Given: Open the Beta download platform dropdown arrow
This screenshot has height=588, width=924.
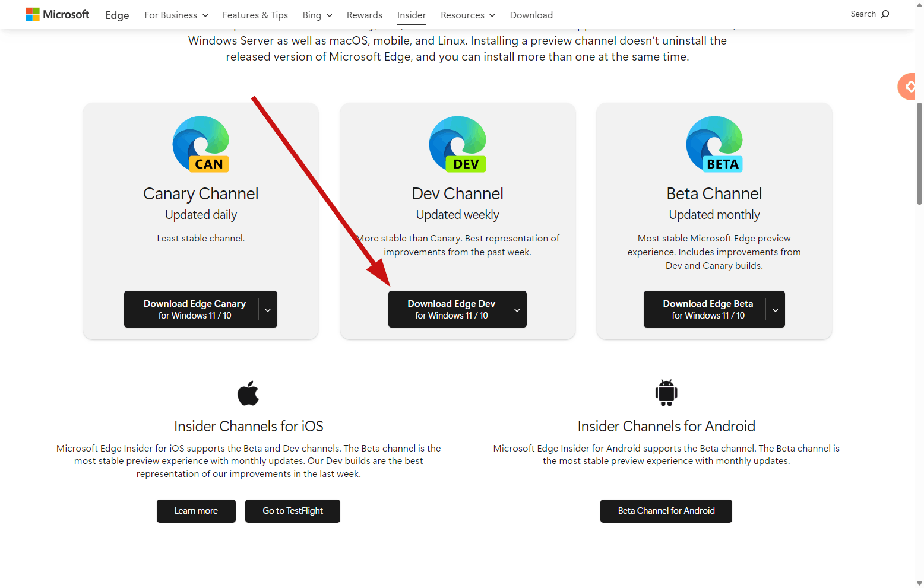Looking at the screenshot, I should (776, 309).
